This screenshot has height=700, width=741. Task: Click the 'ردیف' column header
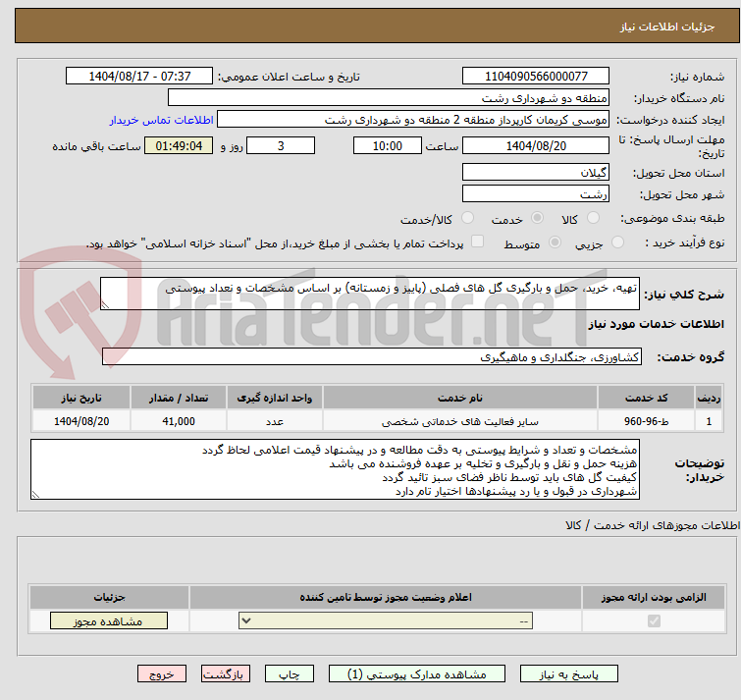(x=709, y=398)
